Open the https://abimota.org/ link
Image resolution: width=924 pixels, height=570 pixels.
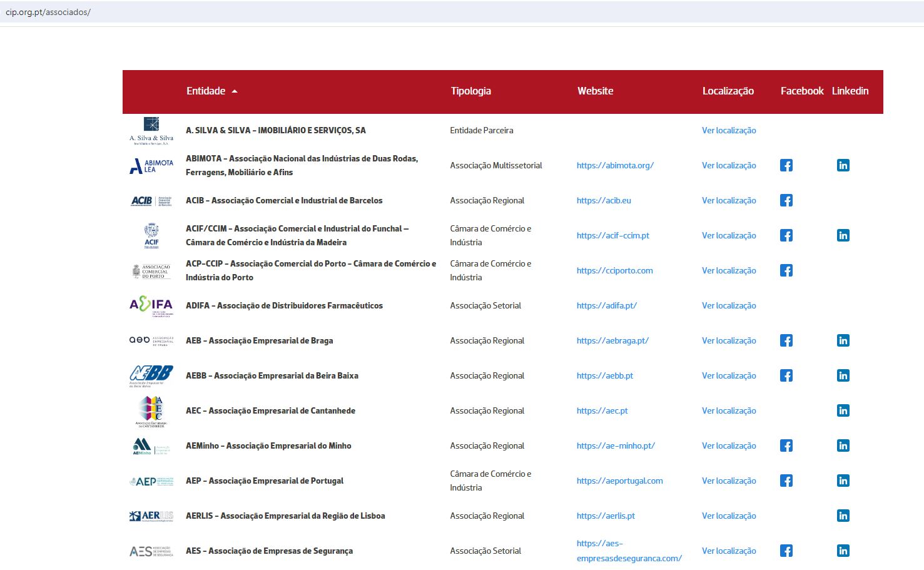pyautogui.click(x=615, y=165)
